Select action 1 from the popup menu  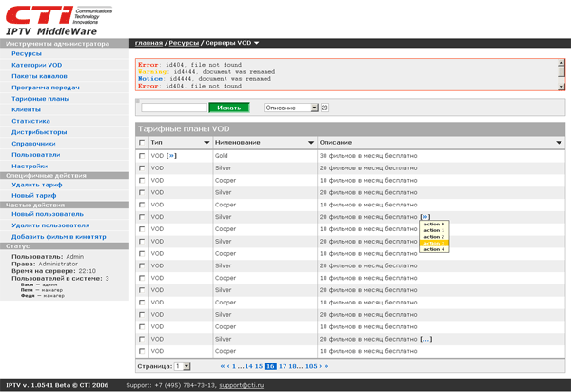434,230
